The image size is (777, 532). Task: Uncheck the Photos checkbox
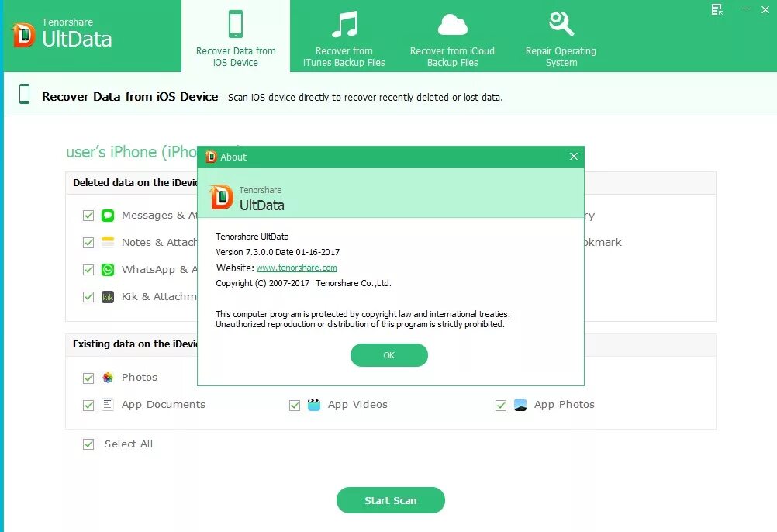[x=88, y=378]
